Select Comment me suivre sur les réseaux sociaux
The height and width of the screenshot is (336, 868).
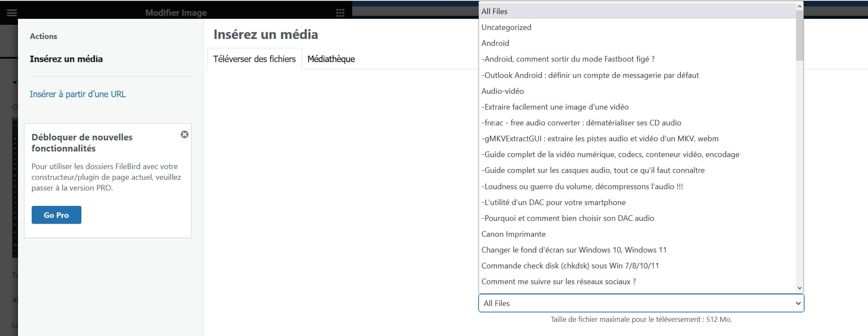tap(558, 282)
